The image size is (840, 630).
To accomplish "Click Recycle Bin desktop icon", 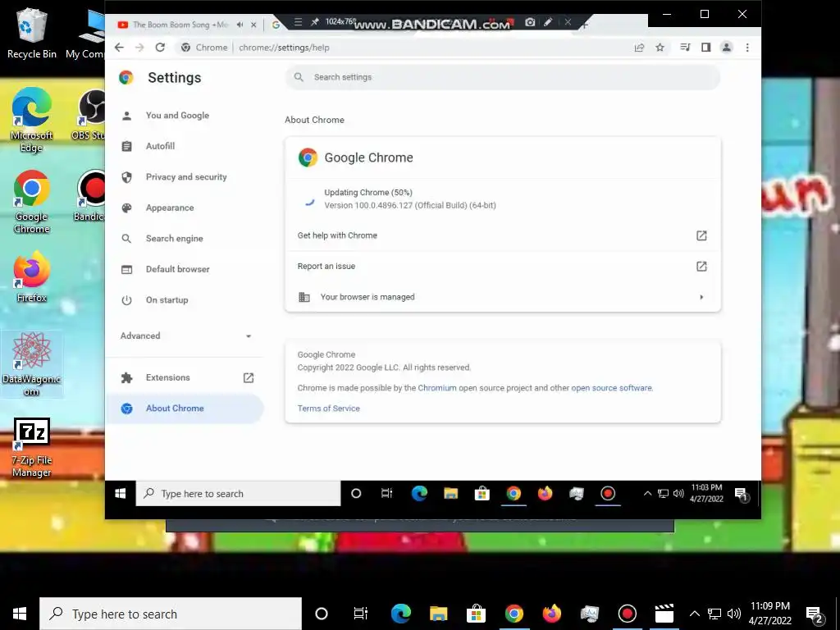I will point(32,33).
